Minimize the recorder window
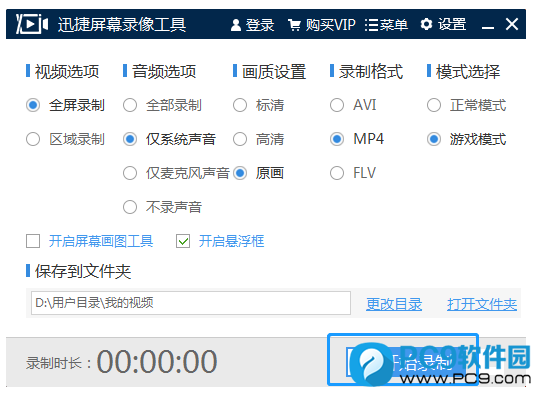The height and width of the screenshot is (394, 540). point(488,26)
